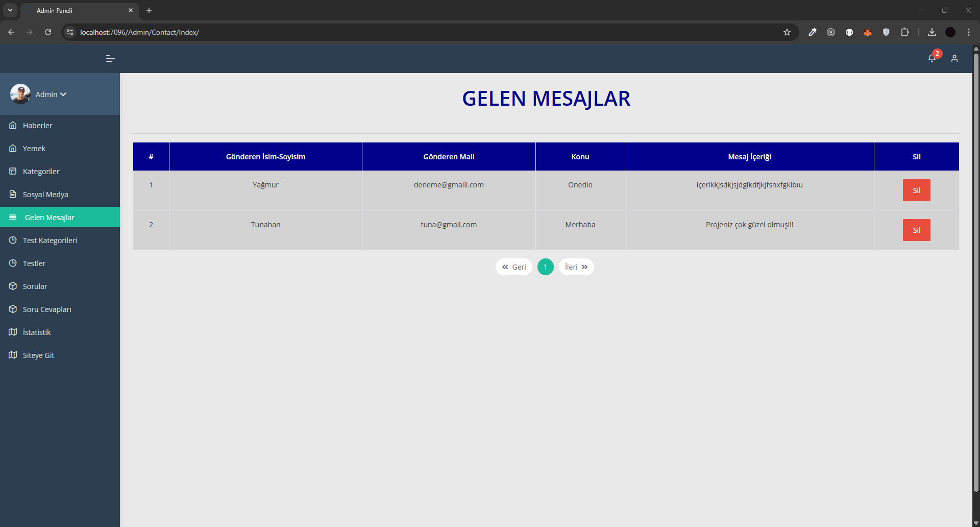Click the Admin avatar picture
The height and width of the screenshot is (527, 980).
[x=20, y=94]
